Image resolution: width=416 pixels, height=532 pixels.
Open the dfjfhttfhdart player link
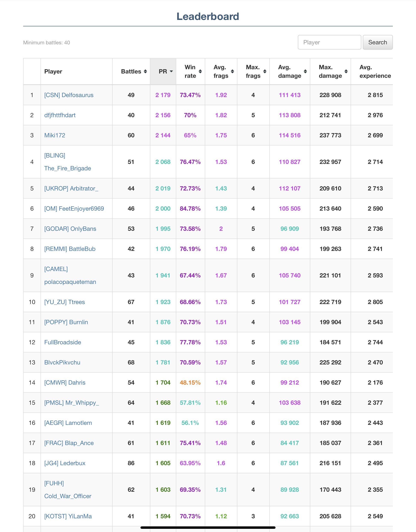click(60, 115)
